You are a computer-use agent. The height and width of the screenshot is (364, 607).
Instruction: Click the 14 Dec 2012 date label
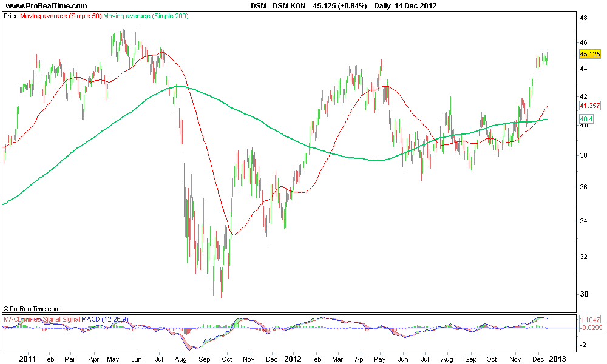[x=415, y=6]
